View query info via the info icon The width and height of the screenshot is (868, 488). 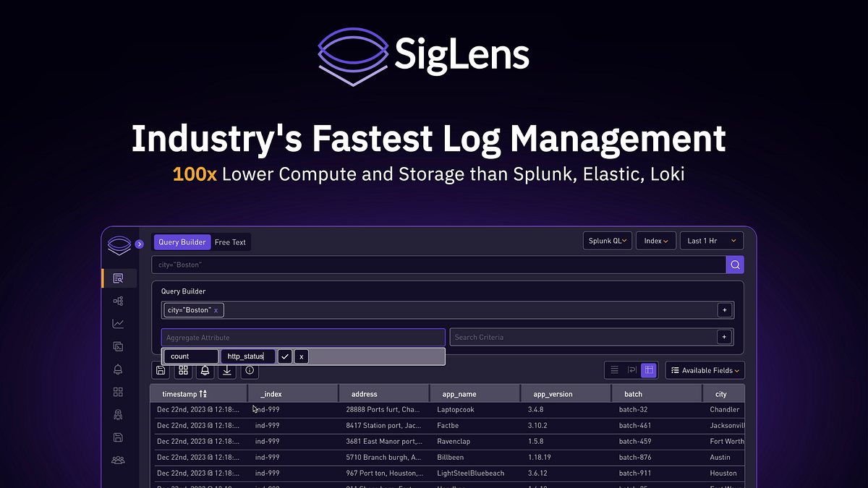pyautogui.click(x=249, y=371)
